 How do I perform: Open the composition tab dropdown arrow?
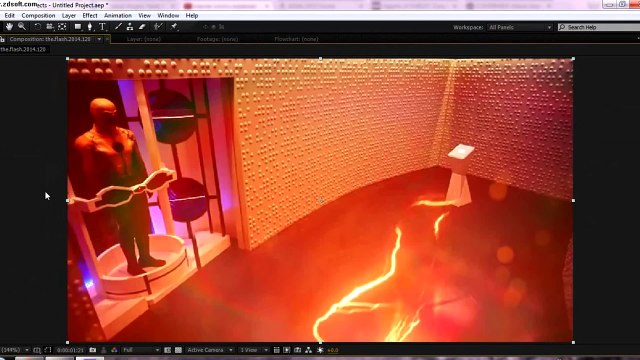tap(99, 39)
